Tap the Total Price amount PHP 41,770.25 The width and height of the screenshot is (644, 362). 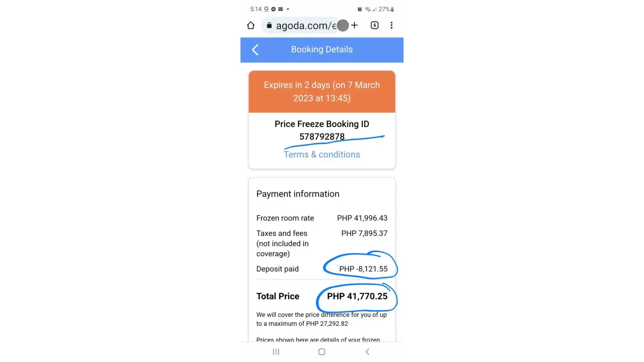[x=357, y=296]
